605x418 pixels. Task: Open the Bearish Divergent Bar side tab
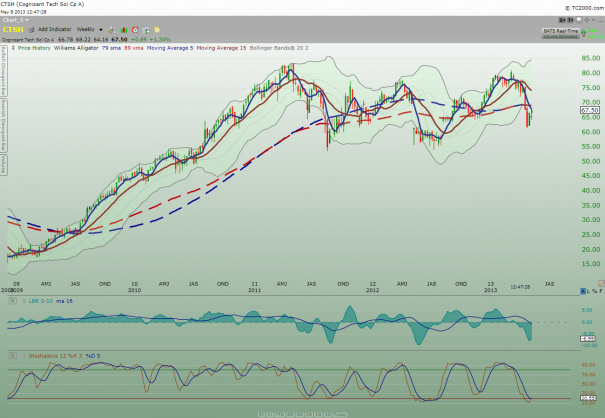3,125
